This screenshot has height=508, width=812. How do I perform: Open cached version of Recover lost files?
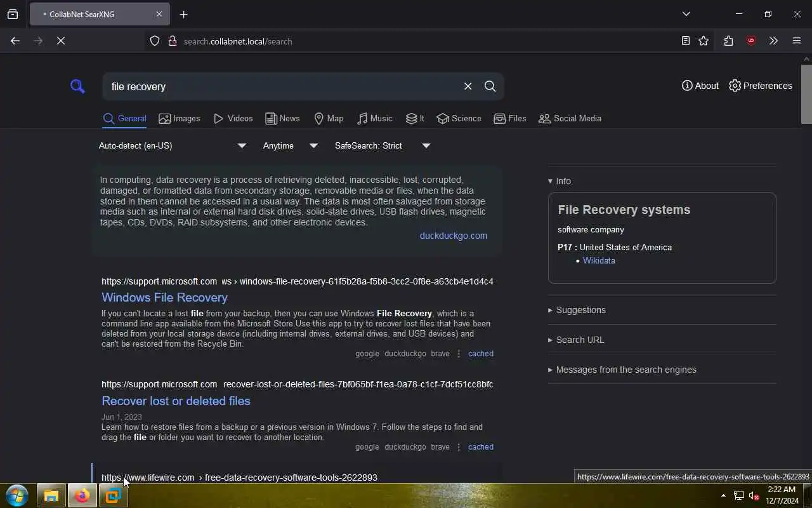480,447
